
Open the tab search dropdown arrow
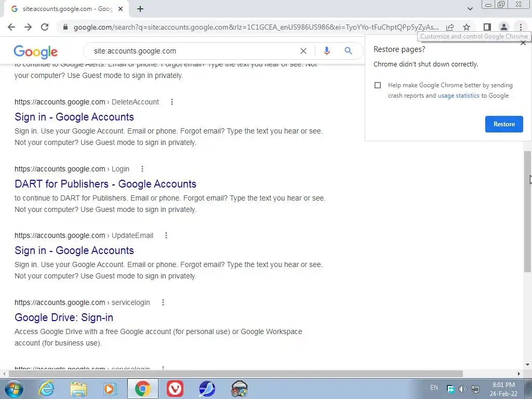click(470, 9)
